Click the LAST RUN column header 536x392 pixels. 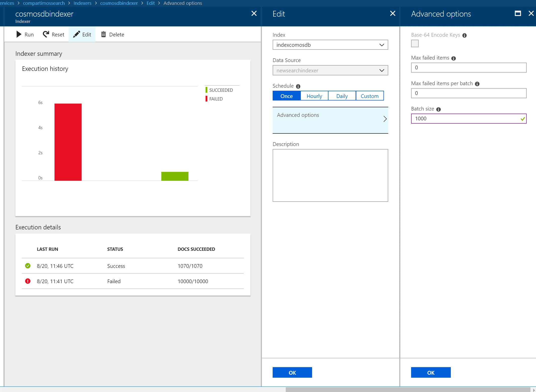[47, 249]
